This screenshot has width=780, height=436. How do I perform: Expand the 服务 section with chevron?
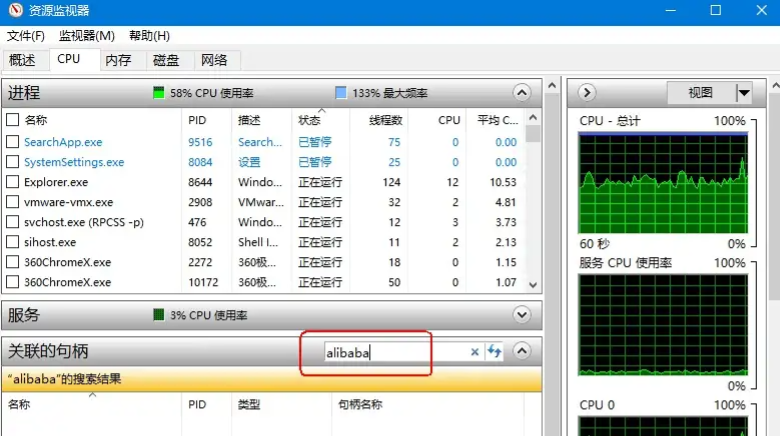tap(521, 315)
